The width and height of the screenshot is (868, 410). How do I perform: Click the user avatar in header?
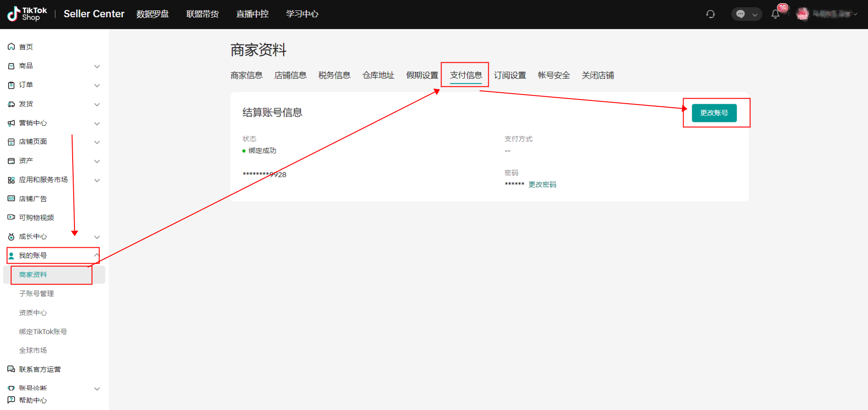[803, 14]
